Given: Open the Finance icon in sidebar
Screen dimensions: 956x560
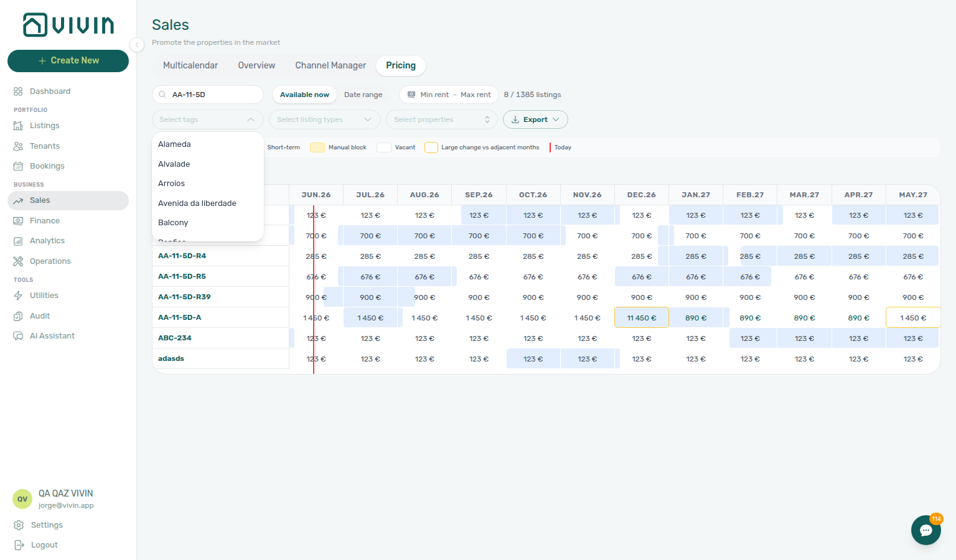Looking at the screenshot, I should [x=18, y=221].
